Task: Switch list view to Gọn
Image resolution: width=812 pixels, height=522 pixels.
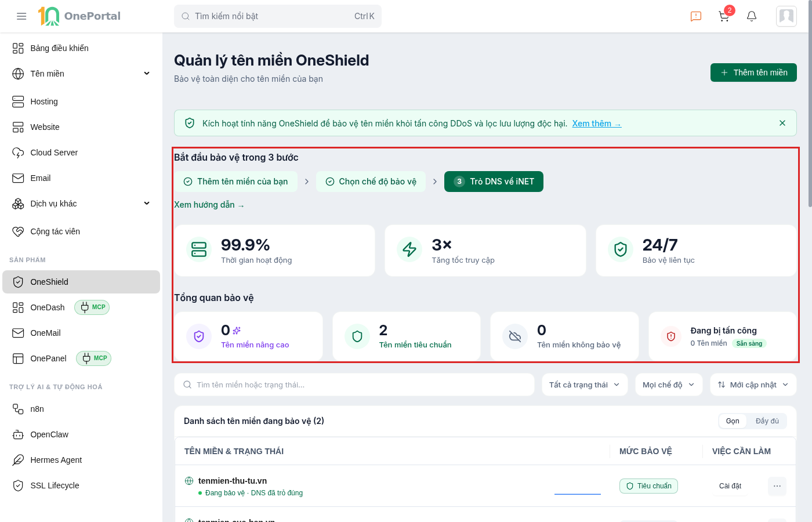Action: tap(733, 421)
